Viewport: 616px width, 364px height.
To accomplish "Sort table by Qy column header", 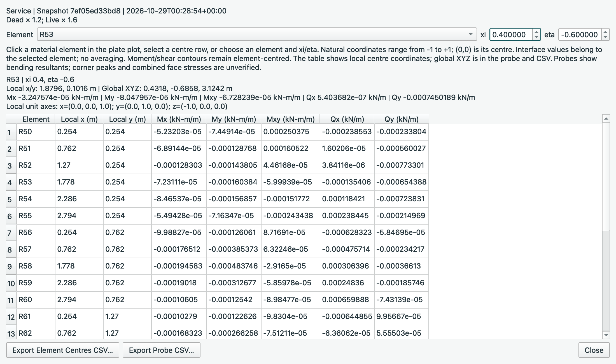I will [401, 119].
